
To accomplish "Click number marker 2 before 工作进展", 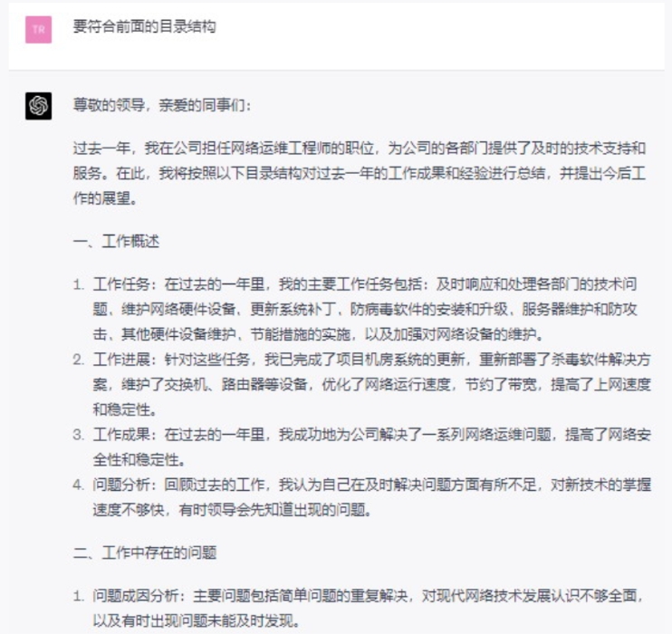I will (79, 360).
